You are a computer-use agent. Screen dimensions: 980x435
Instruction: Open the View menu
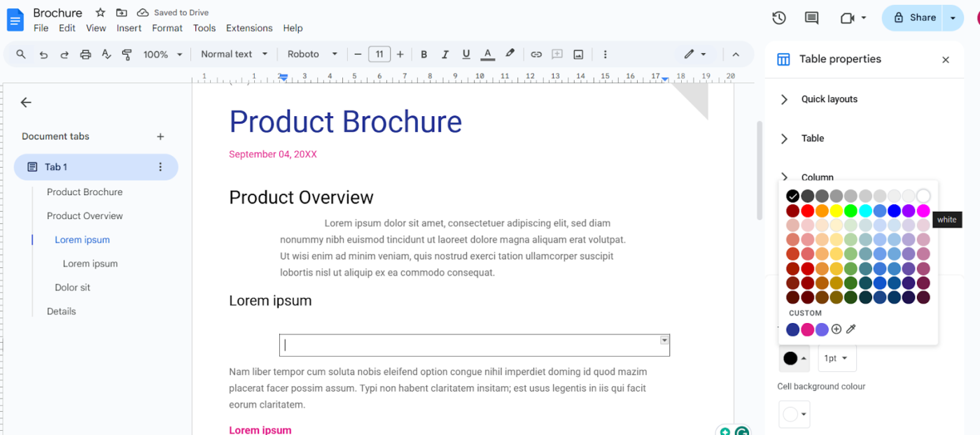(96, 28)
